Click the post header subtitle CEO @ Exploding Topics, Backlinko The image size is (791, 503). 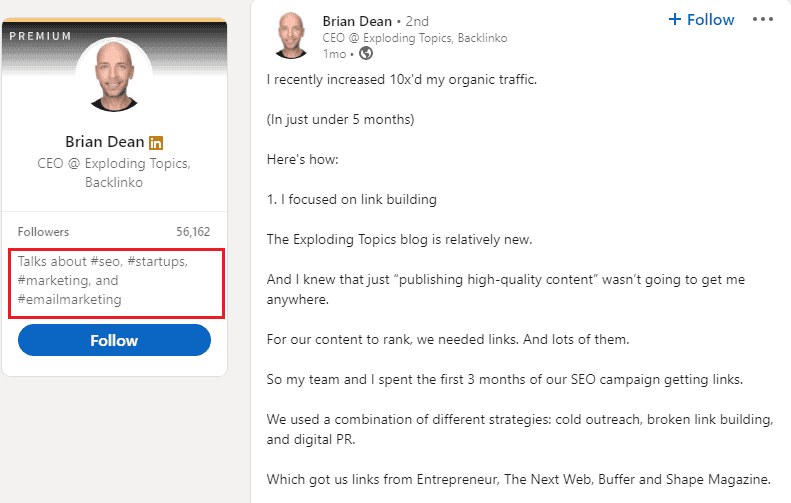tap(415, 38)
